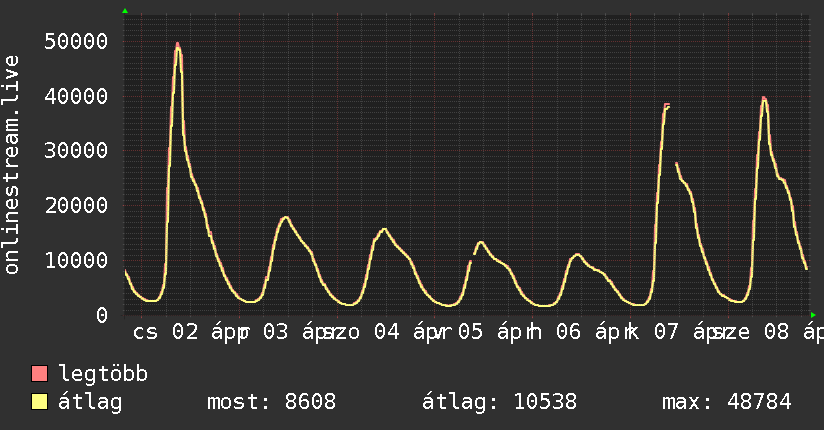Viewport: 824px width, 430px height.
Task: Click the green arrow atop the y-axis
Action: pos(125,11)
